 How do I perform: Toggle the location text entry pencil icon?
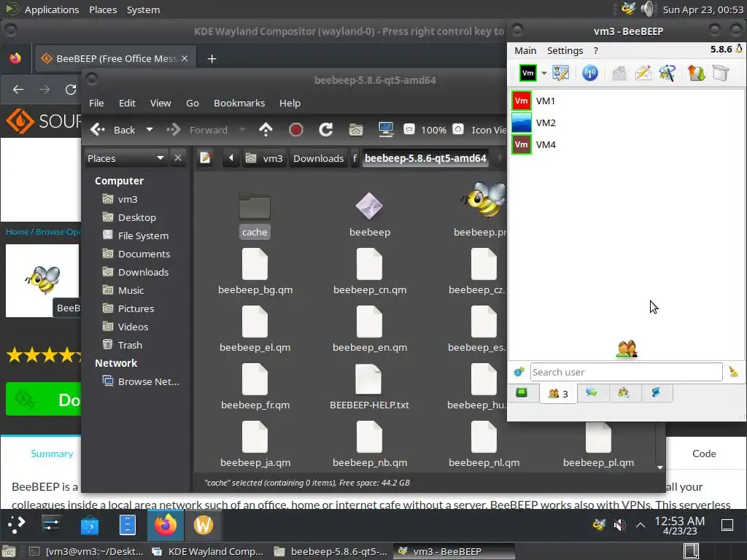click(x=205, y=157)
